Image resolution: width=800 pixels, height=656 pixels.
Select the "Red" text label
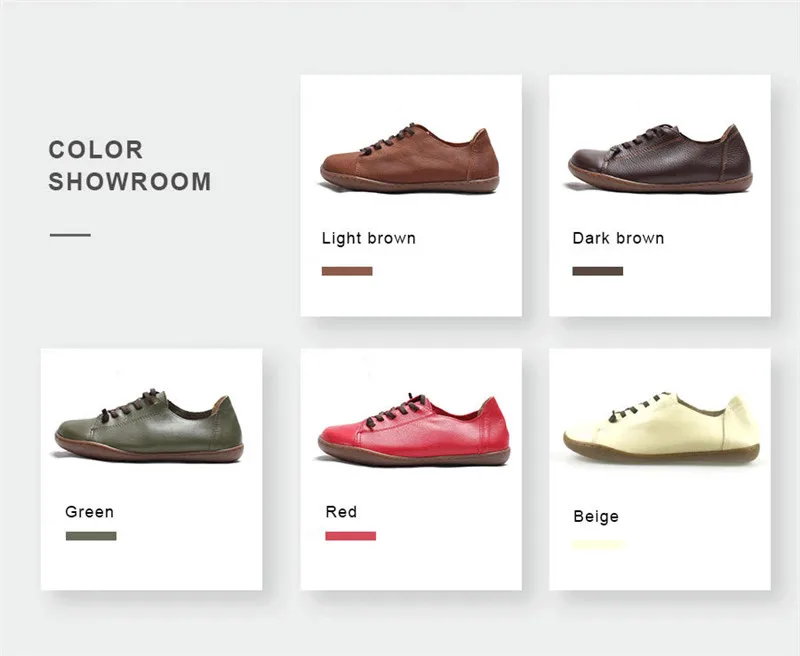tap(341, 512)
